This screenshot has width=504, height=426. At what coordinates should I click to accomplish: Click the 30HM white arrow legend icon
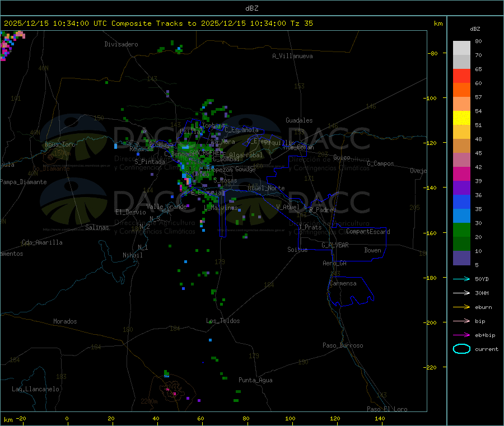[461, 293]
